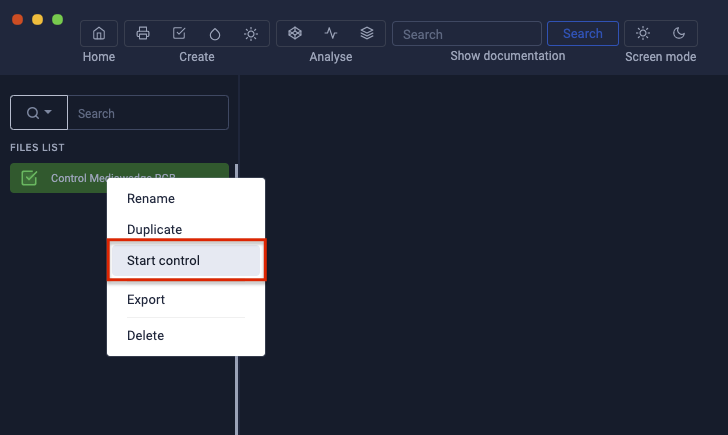Switch to light screen mode sun icon
The image size is (728, 435).
[643, 33]
